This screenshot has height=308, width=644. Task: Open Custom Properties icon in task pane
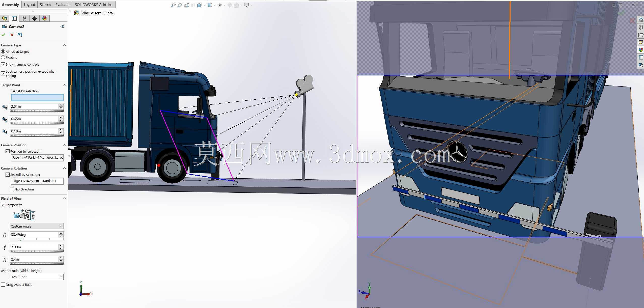point(641,58)
